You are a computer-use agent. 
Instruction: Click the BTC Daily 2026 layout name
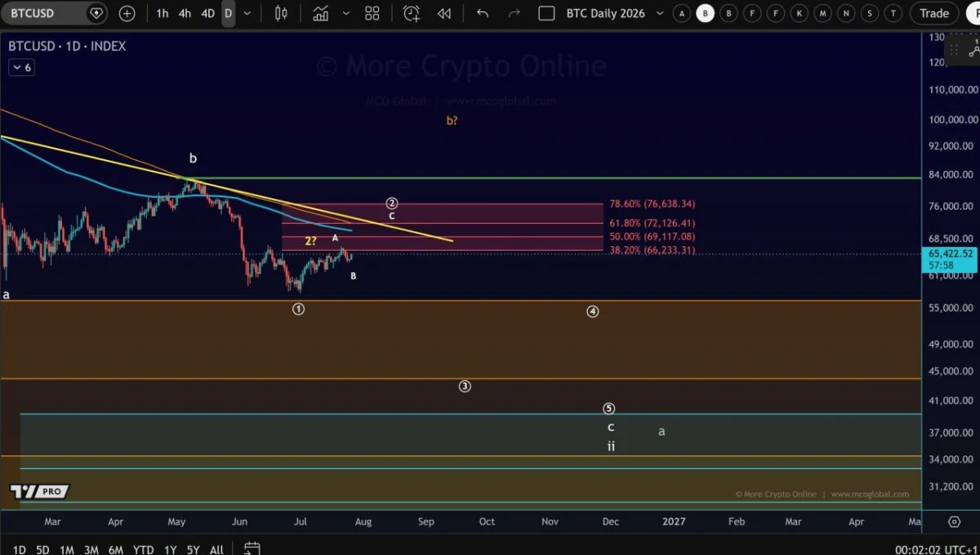pos(605,13)
